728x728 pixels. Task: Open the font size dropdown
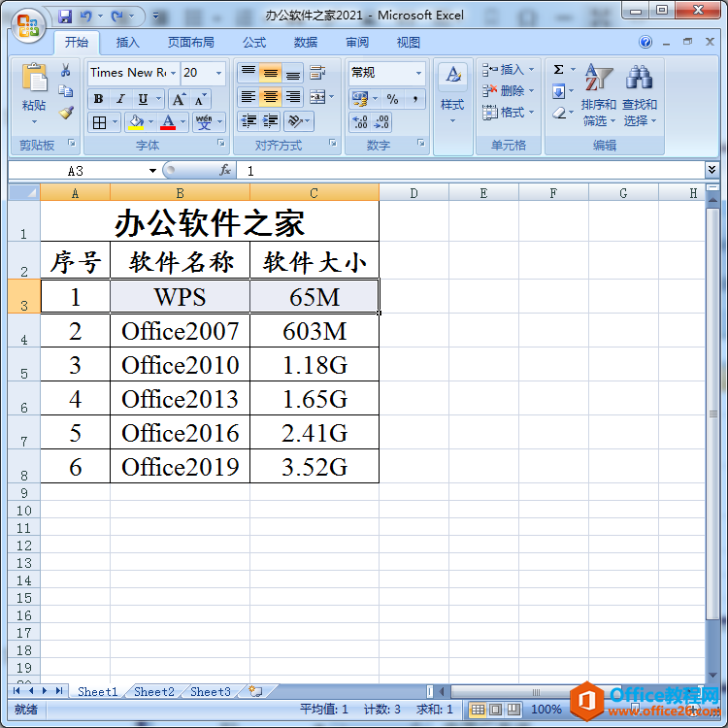coord(218,73)
